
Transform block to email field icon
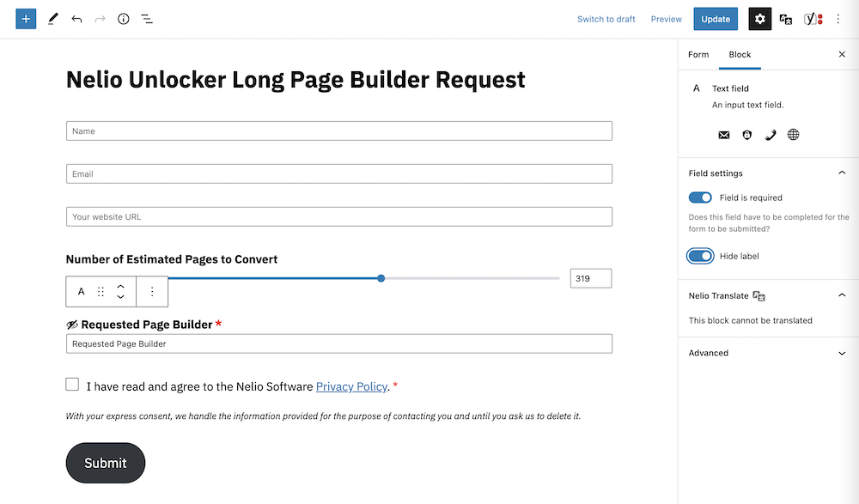tap(723, 135)
